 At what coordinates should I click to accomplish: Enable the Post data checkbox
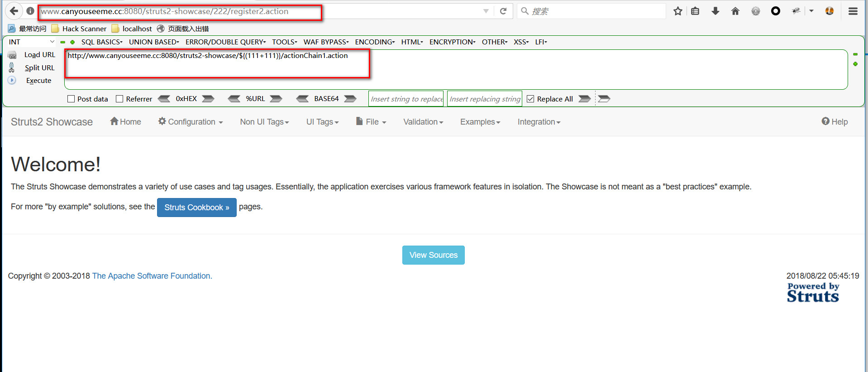[x=71, y=99]
